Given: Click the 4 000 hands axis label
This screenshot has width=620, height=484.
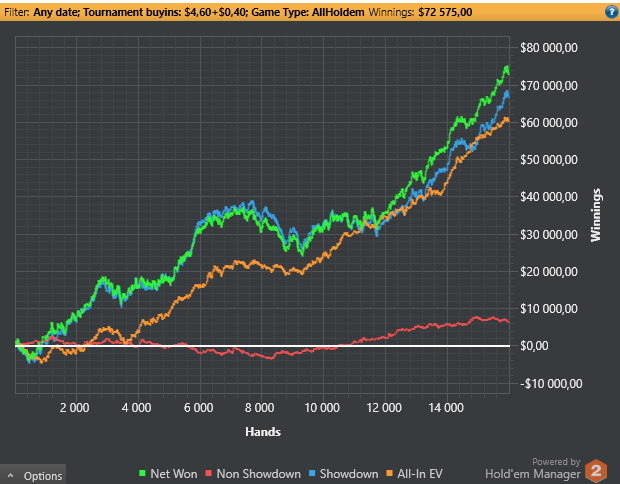Looking at the screenshot, I should coord(136,408).
